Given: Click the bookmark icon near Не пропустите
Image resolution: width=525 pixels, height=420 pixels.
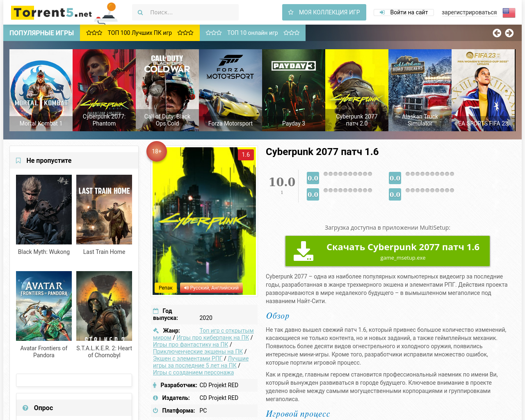Looking at the screenshot, I should click(x=18, y=161).
